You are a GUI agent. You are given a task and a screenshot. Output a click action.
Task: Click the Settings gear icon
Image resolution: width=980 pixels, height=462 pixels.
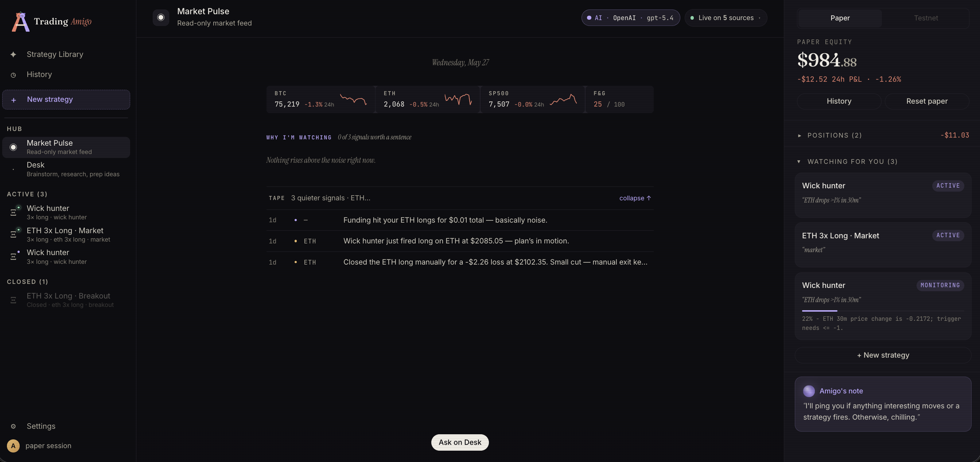coord(13,426)
